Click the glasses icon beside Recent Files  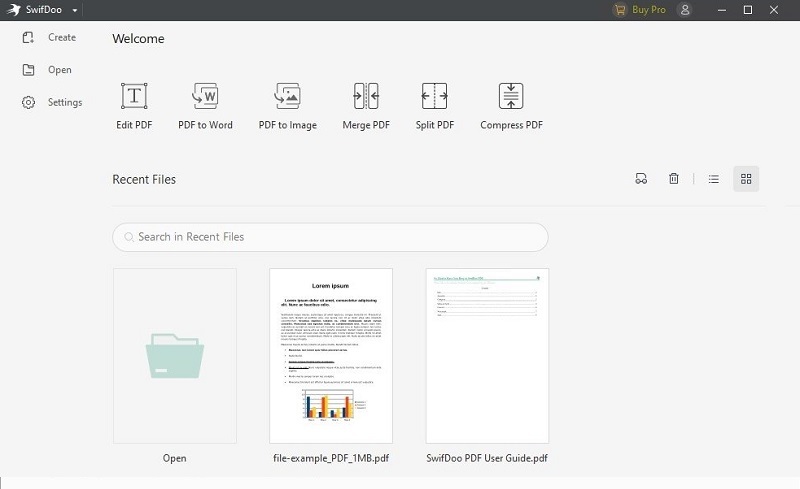click(x=641, y=179)
